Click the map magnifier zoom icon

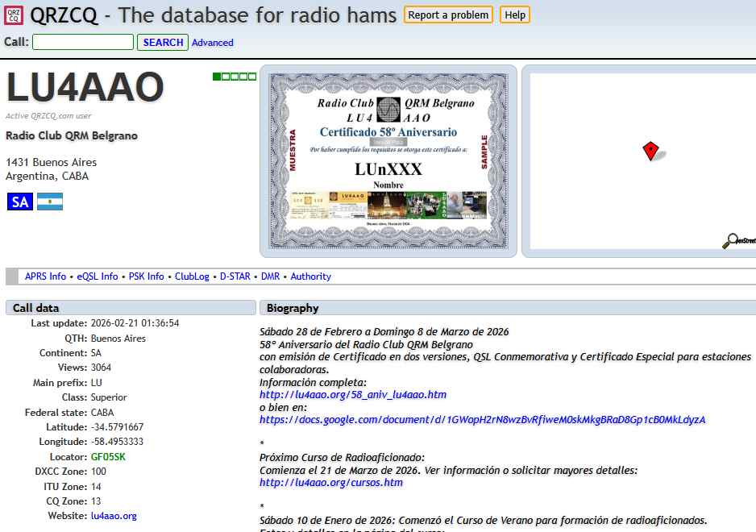click(730, 240)
